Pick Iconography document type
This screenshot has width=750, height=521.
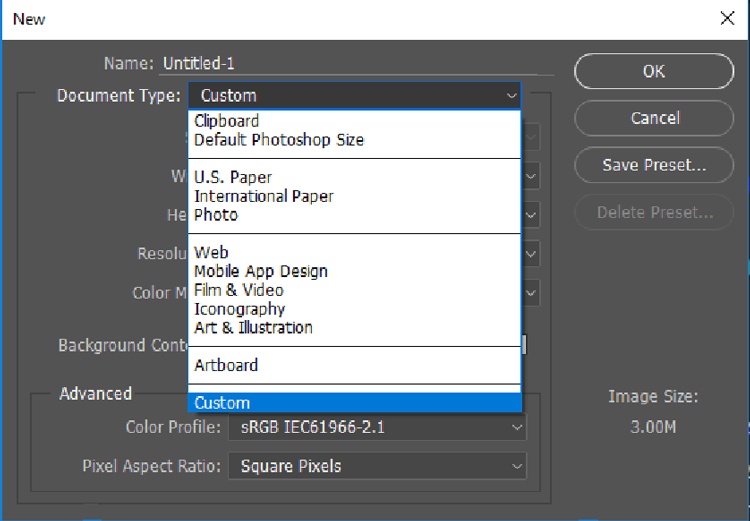coord(354,309)
